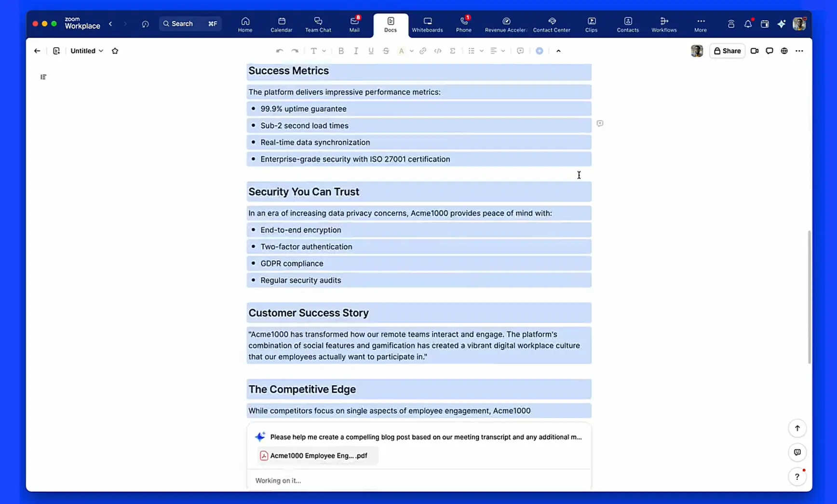Open the Revenue Accelerator tab

point(505,25)
